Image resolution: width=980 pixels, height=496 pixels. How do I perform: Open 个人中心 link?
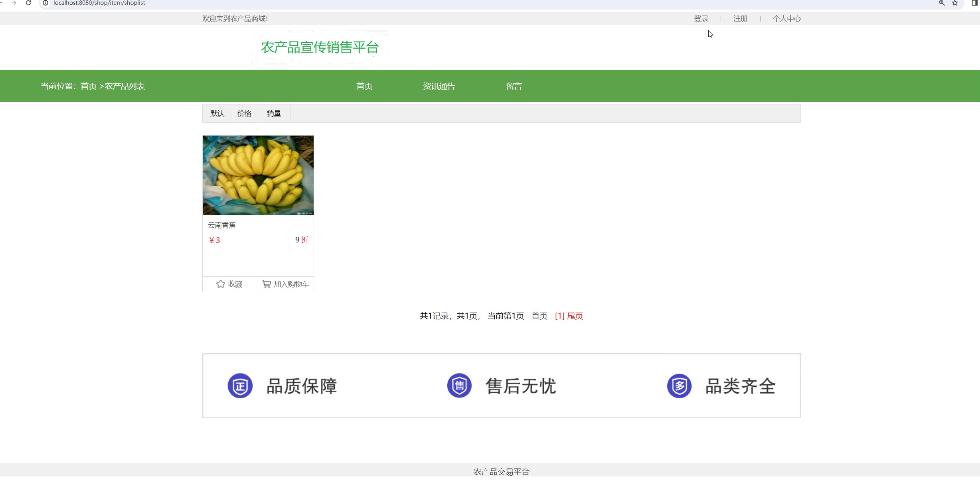click(x=786, y=19)
